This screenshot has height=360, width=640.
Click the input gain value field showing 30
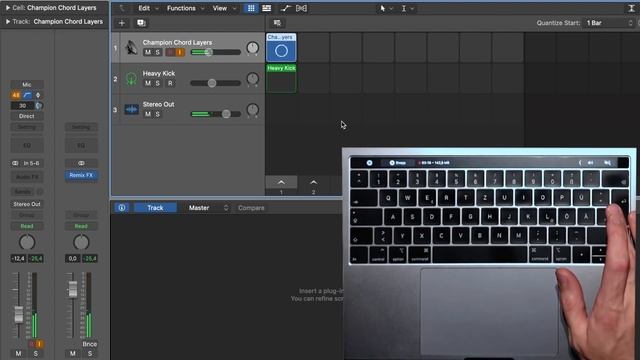point(22,106)
